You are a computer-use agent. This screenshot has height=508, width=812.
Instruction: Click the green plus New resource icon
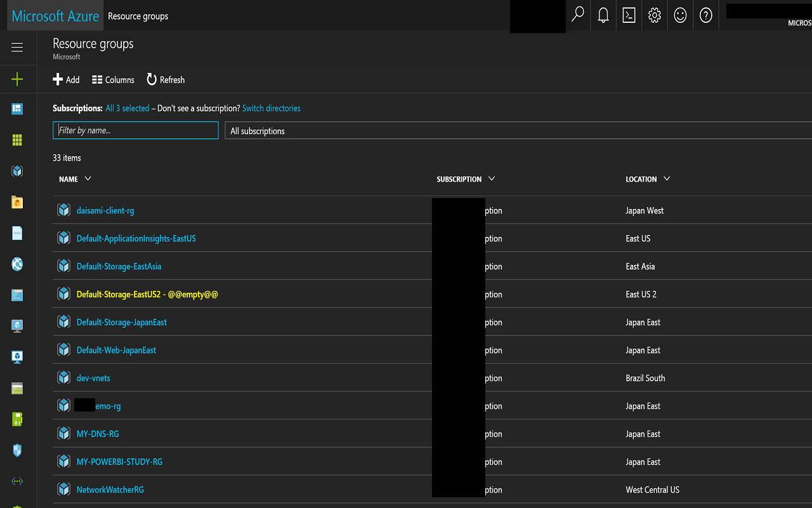pos(17,79)
